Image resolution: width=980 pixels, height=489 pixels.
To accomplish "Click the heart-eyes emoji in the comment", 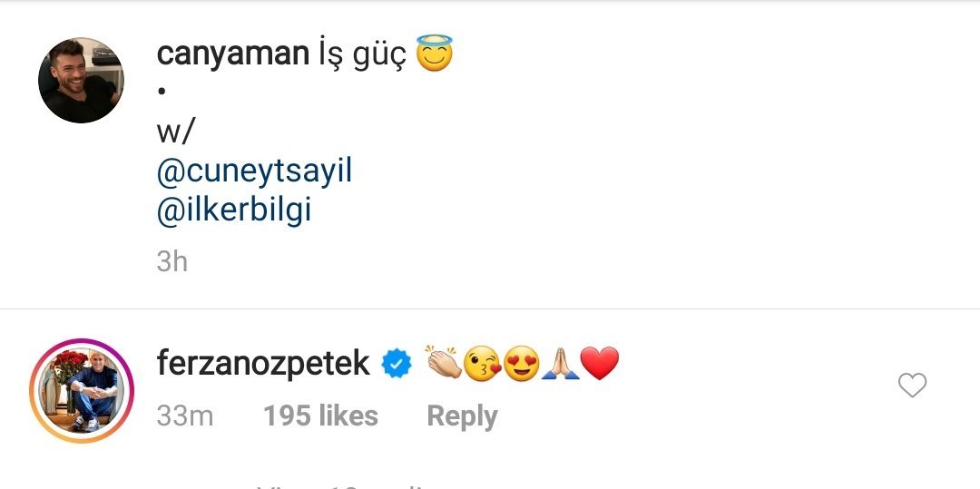I will tap(521, 365).
